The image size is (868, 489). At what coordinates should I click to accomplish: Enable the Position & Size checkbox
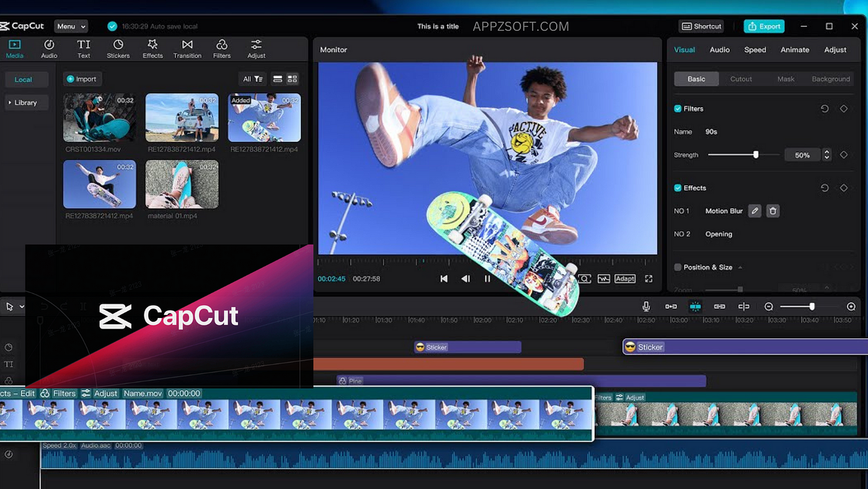[x=677, y=267]
